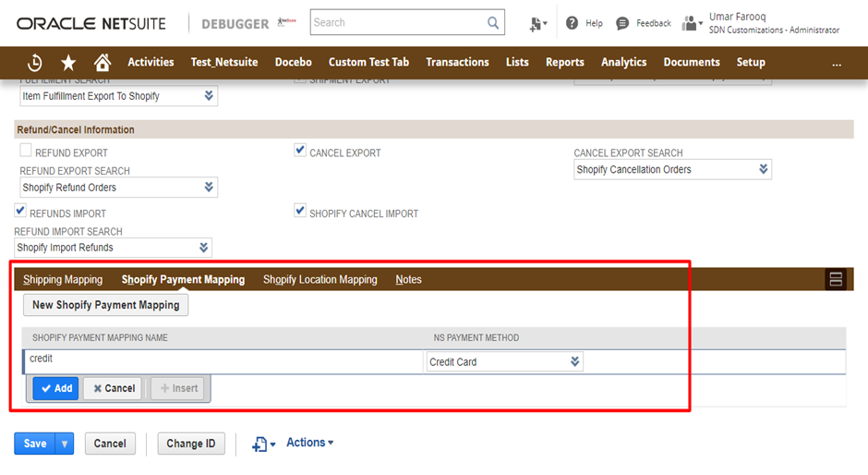This screenshot has width=868, height=475.
Task: Toggle the Refunds Import checkbox
Action: pyautogui.click(x=20, y=211)
